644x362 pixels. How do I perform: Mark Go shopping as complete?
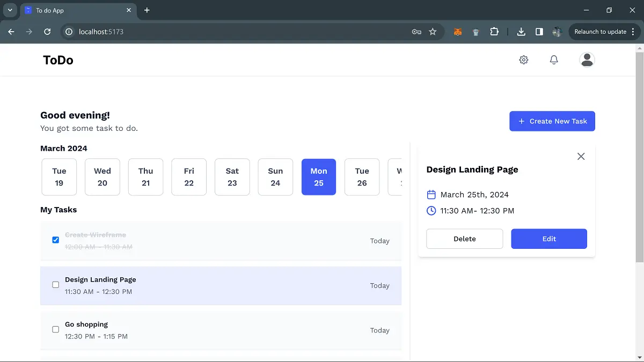pyautogui.click(x=55, y=329)
